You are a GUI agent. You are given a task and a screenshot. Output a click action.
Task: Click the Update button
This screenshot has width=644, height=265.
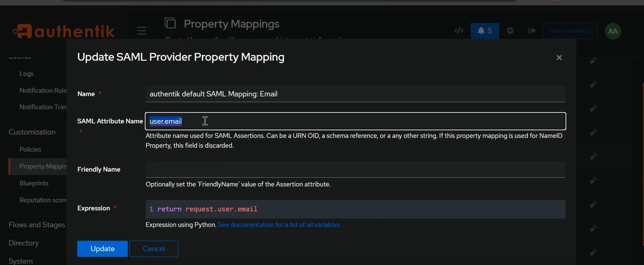pos(103,249)
